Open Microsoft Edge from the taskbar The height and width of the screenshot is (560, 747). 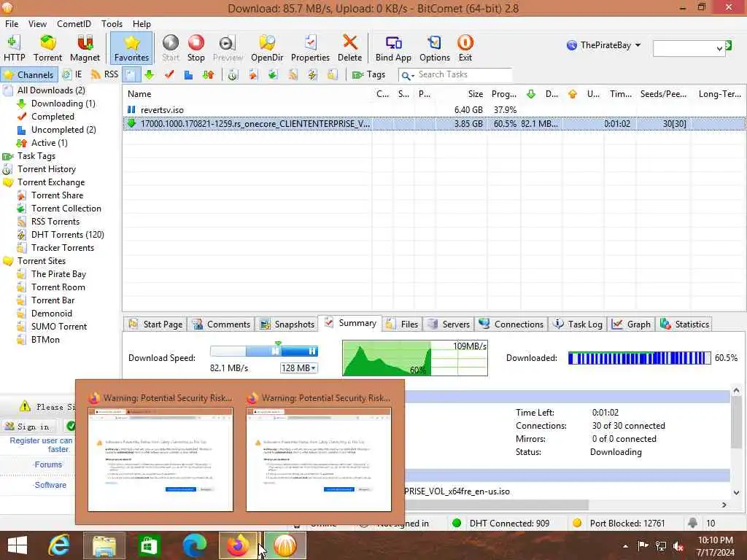click(x=194, y=545)
